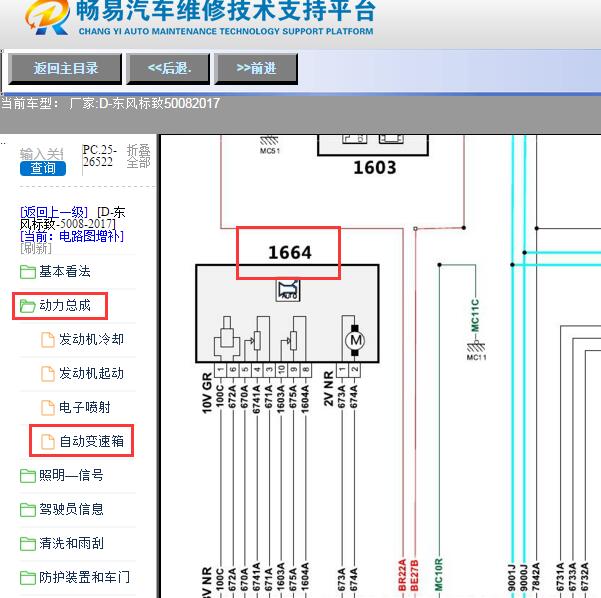Click the 10V GR connector label
The image size is (601, 598).
(x=207, y=392)
